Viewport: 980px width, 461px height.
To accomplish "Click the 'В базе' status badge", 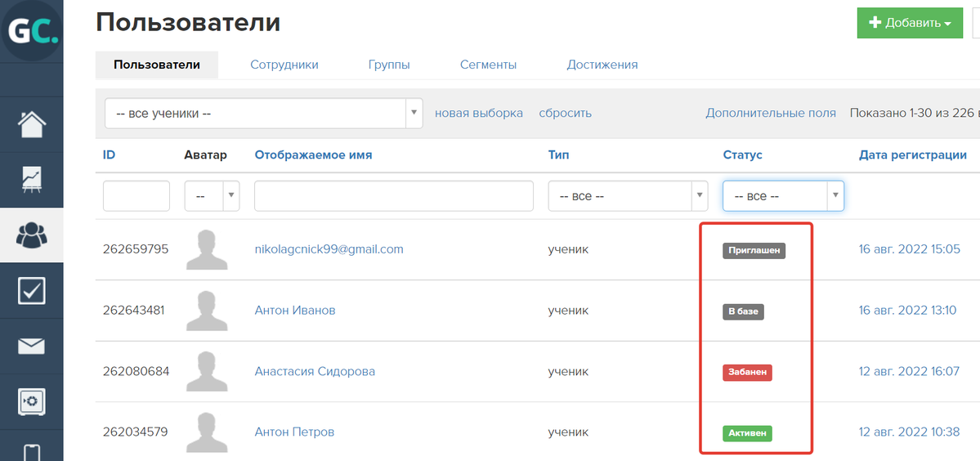I will pos(743,311).
